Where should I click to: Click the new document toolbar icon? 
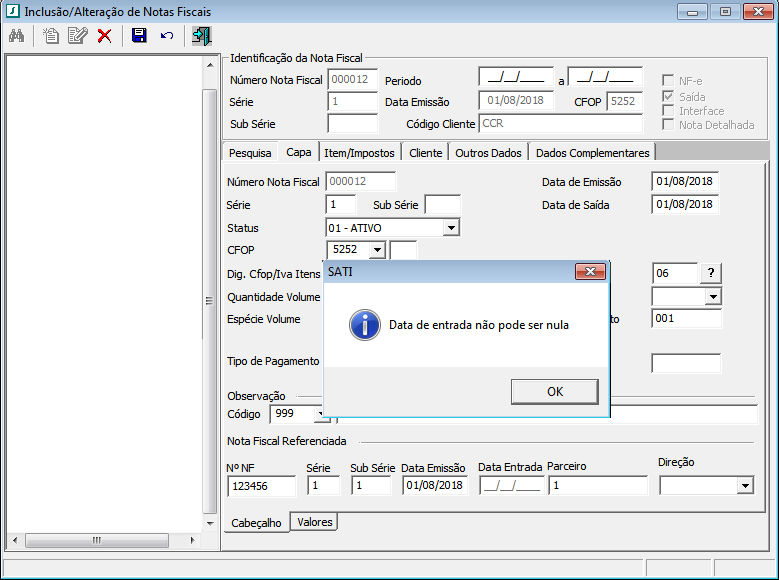point(51,36)
